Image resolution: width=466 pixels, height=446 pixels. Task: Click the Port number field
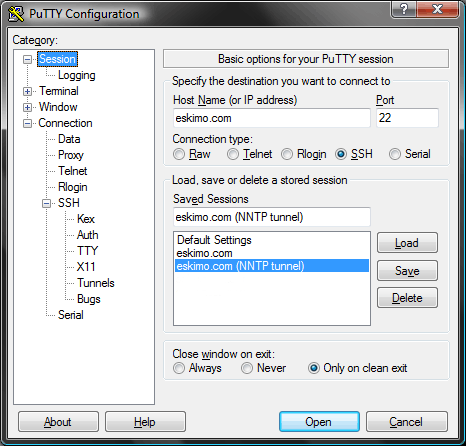407,118
